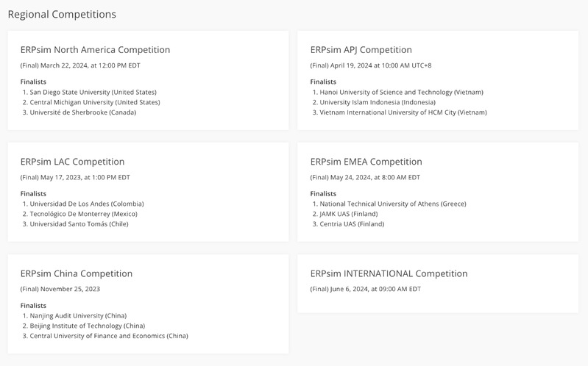Open ERPsim North America Competition card title

(95, 50)
